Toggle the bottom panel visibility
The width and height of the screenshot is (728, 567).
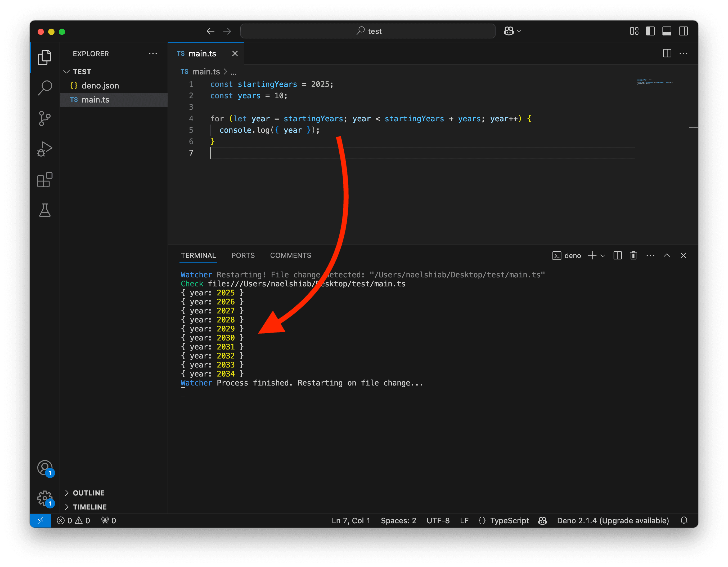[667, 31]
